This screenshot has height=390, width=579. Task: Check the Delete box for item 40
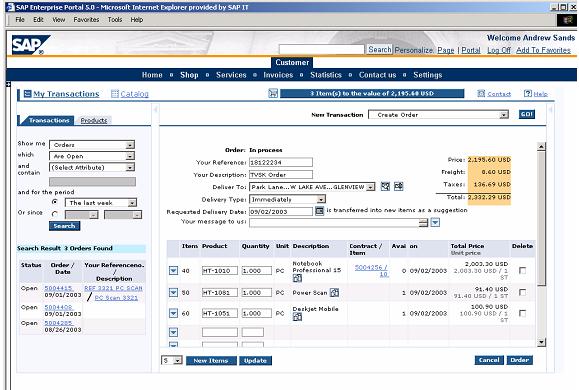(x=522, y=270)
